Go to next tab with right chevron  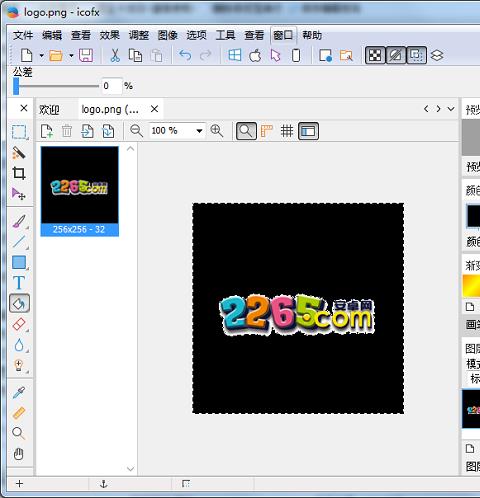pyautogui.click(x=438, y=109)
